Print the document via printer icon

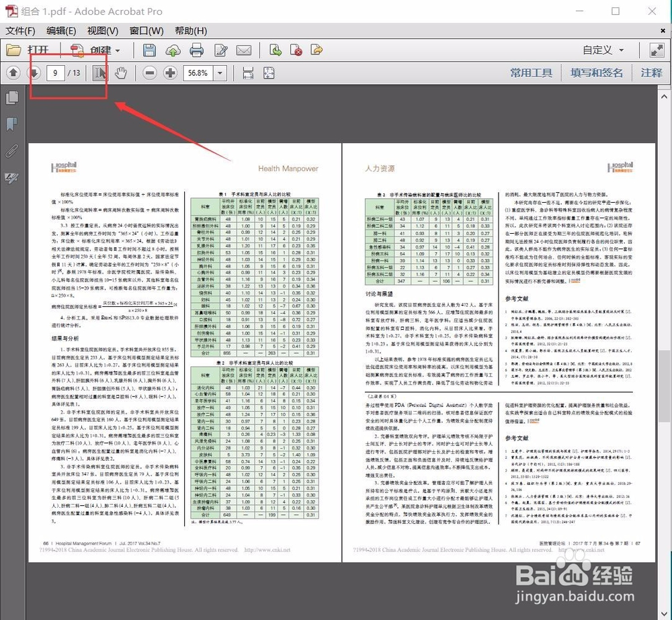196,50
